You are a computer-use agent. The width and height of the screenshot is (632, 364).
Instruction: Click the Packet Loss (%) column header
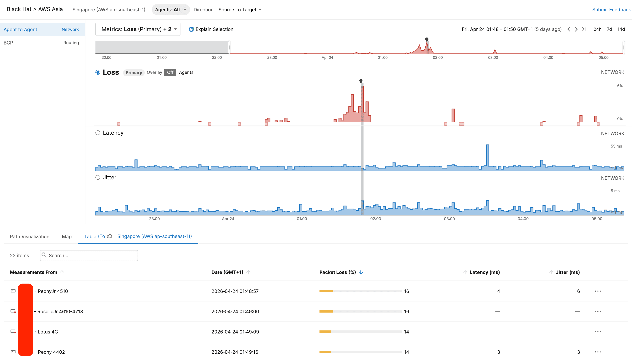click(337, 272)
